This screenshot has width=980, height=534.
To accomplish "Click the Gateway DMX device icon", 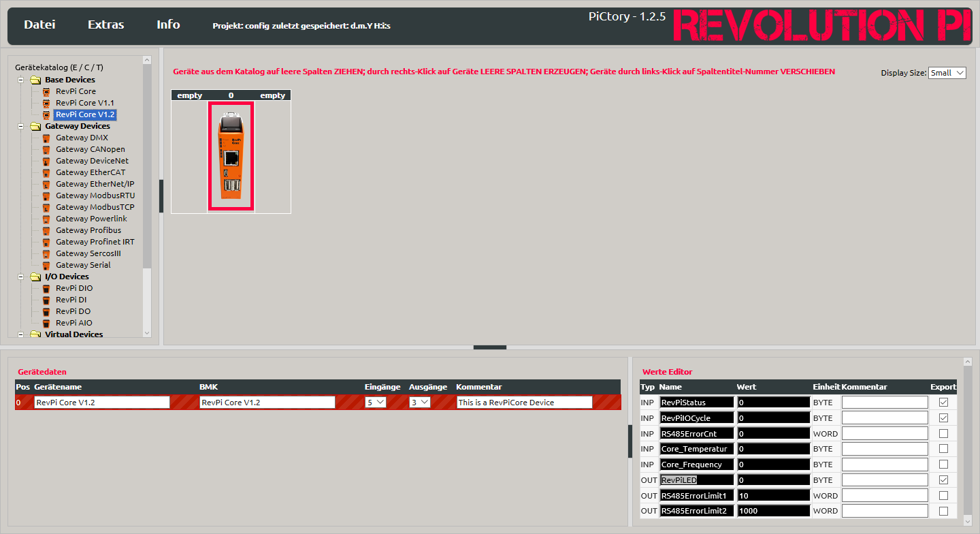I will (46, 138).
